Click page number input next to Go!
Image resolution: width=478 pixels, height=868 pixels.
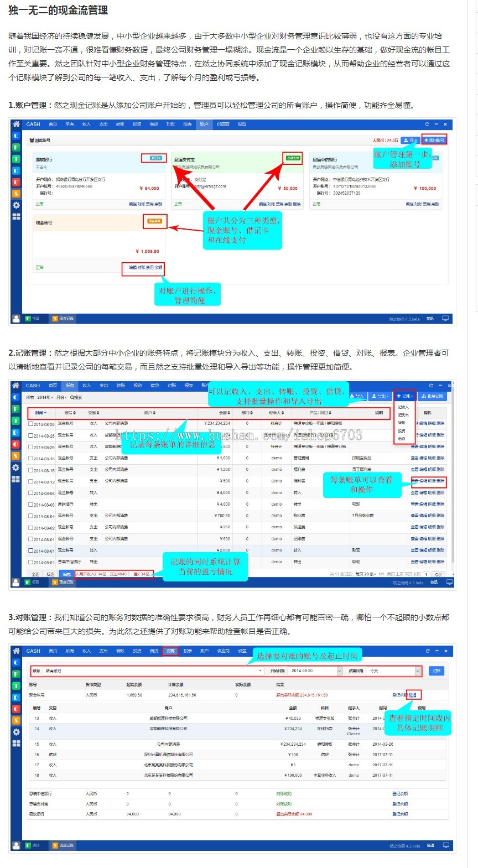point(426,574)
